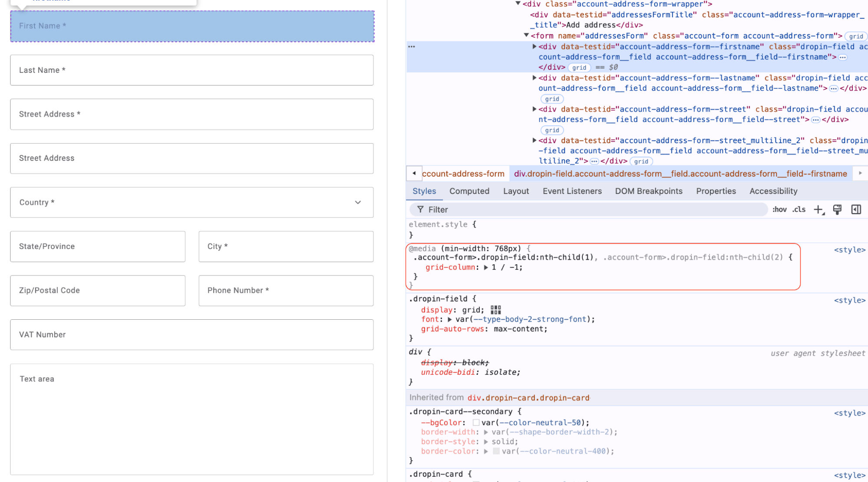Toggle the computed styles sidebar icon
The height and width of the screenshot is (482, 868).
pos(856,210)
